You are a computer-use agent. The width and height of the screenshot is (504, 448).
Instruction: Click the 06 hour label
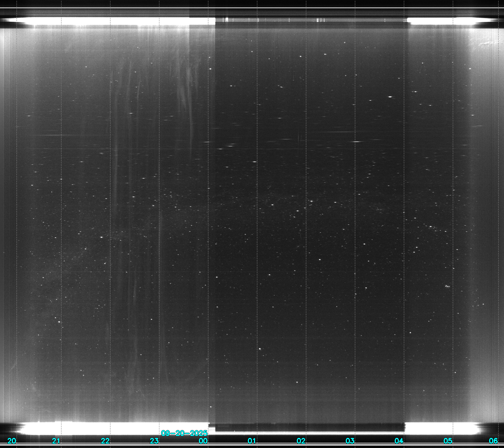pyautogui.click(x=493, y=441)
